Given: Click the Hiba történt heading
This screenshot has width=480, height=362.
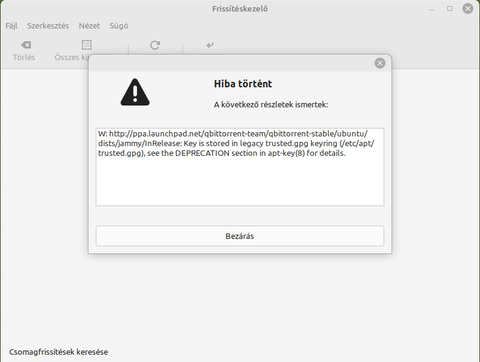Looking at the screenshot, I should 243,84.
